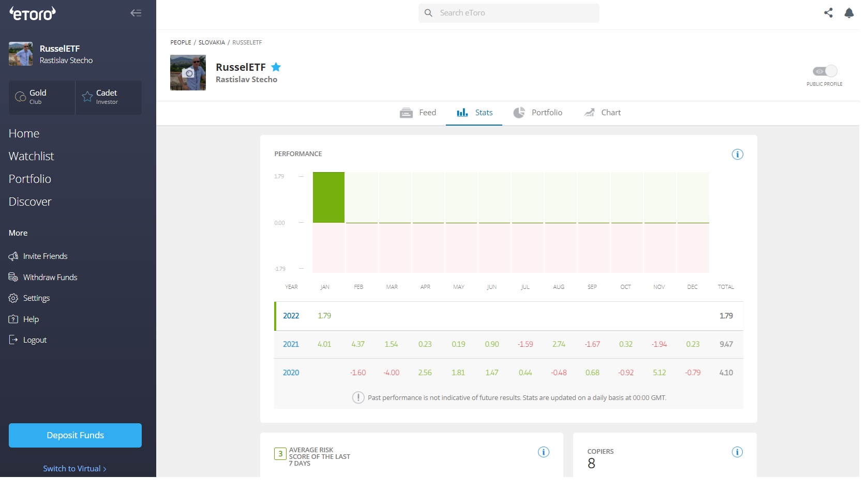Click 2020 March value -4.00
Viewport: 868px width, 492px height.
click(x=391, y=373)
